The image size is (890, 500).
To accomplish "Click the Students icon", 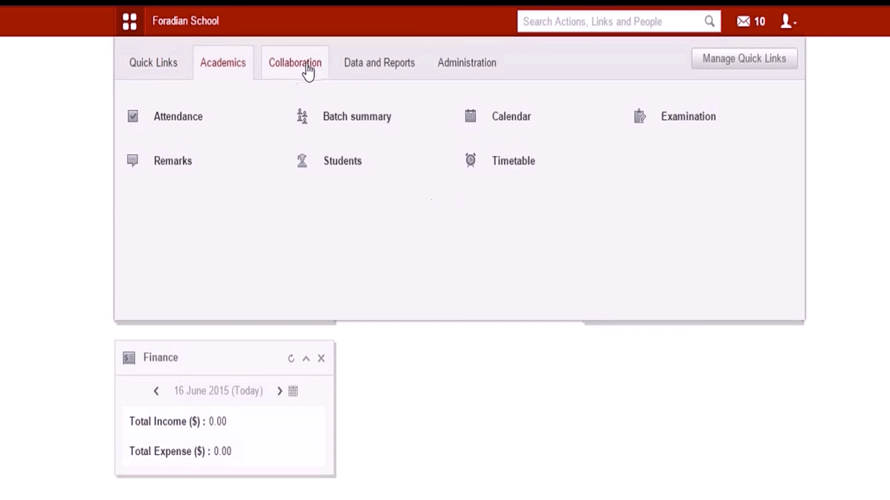I will click(302, 160).
